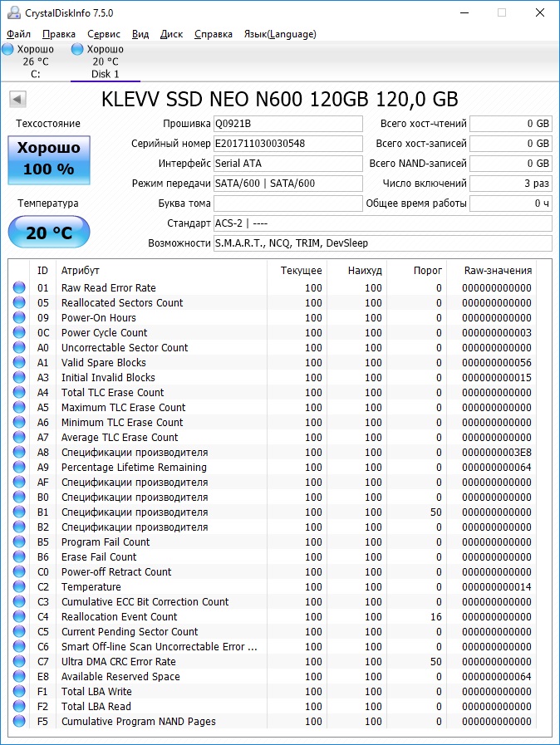Image resolution: width=560 pixels, height=745 pixels.
Task: Close the CrystalDiskInfo window
Action: 540,12
